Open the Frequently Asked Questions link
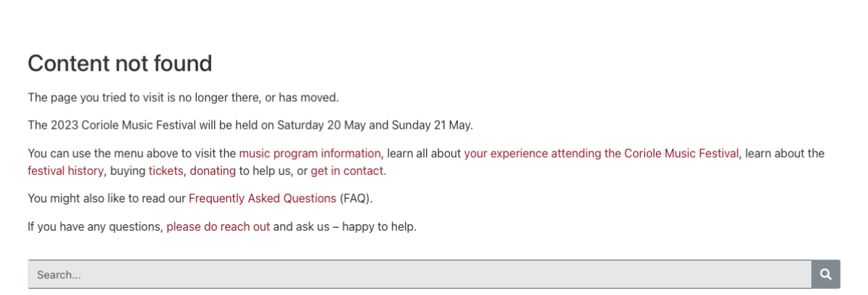Viewport: 868px width, 295px height. coord(263,198)
